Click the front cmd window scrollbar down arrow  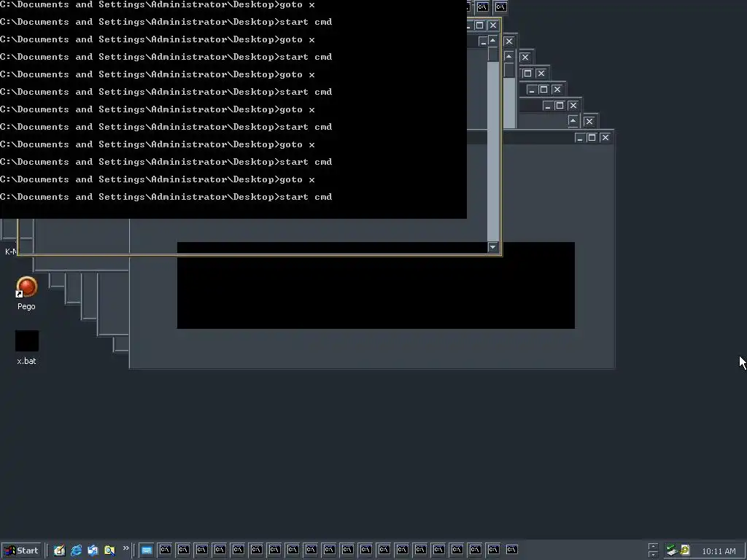pyautogui.click(x=493, y=247)
